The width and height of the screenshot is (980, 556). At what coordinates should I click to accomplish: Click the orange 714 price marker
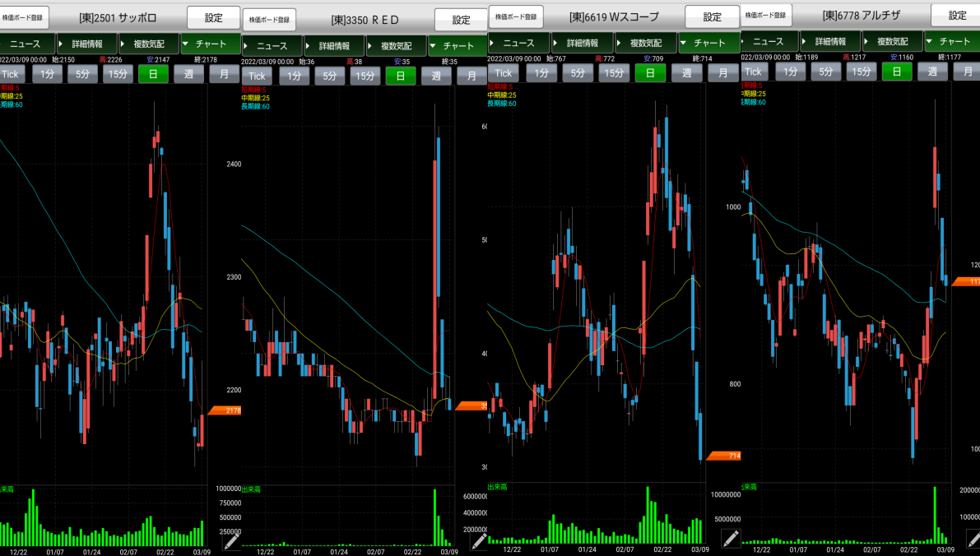724,456
